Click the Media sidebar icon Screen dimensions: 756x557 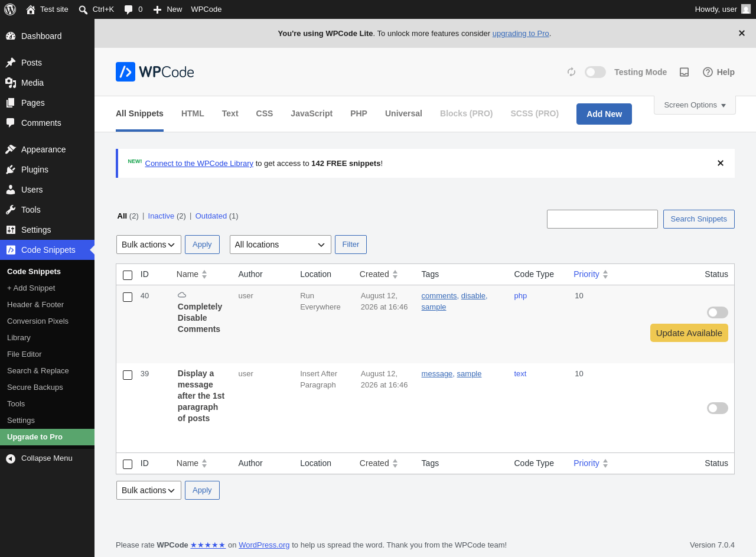[11, 83]
